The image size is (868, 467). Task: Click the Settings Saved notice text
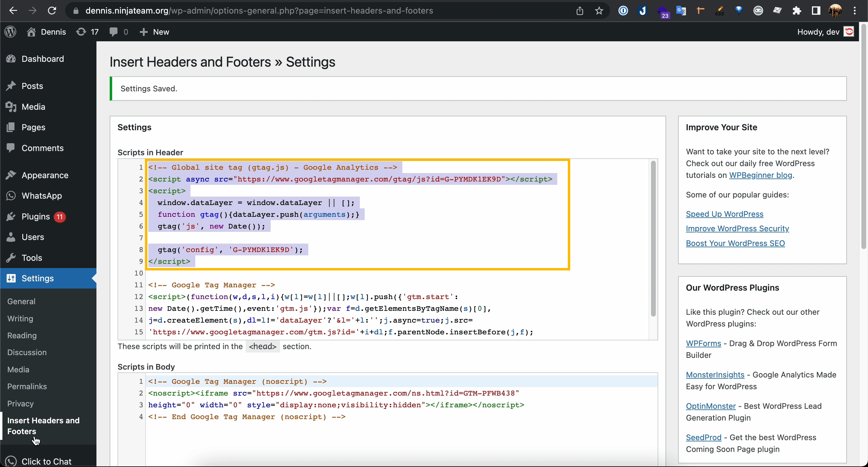point(149,89)
